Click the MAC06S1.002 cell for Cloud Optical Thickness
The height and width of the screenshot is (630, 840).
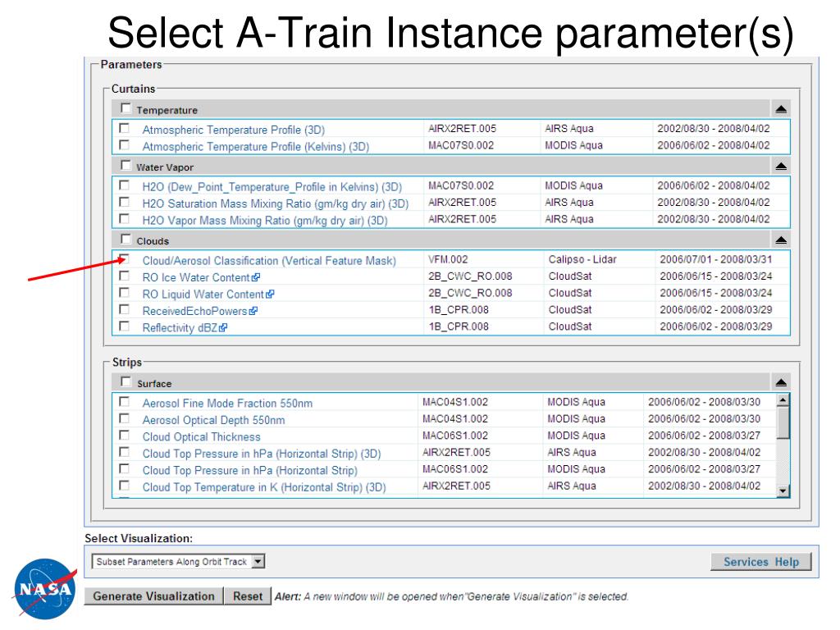point(455,436)
